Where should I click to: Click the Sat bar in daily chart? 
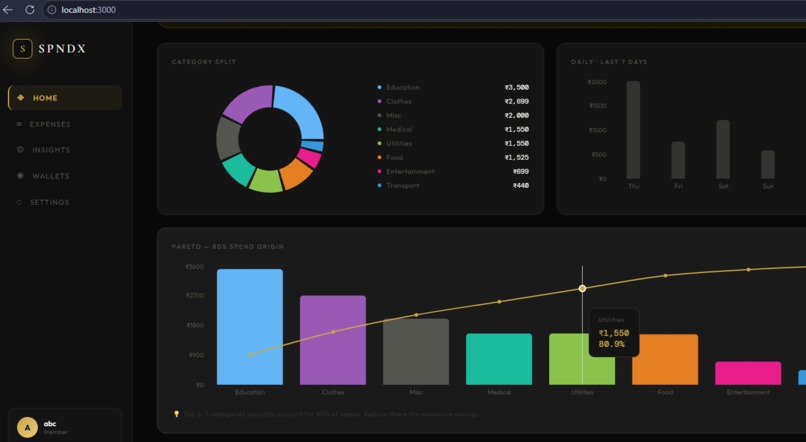pyautogui.click(x=723, y=150)
